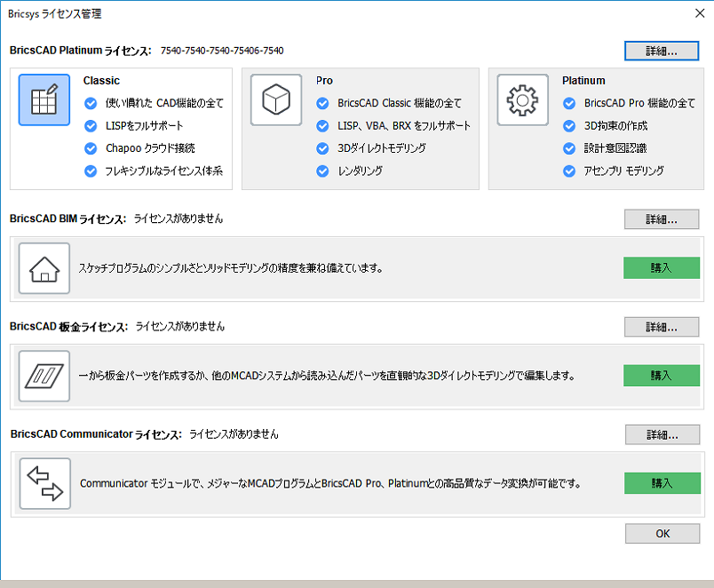Confirm the dialog with the OK button

pos(662,533)
